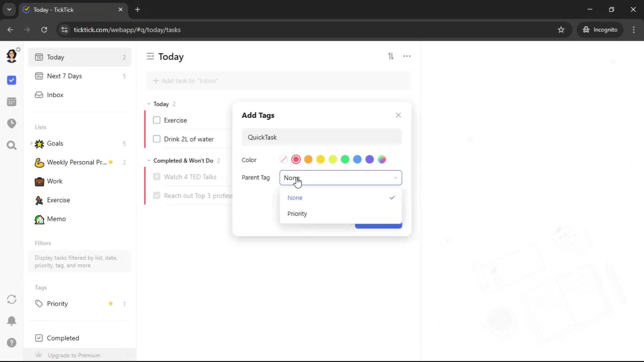Open the Next 7 Days smart list
Screen dimensions: 644x362
(64, 76)
